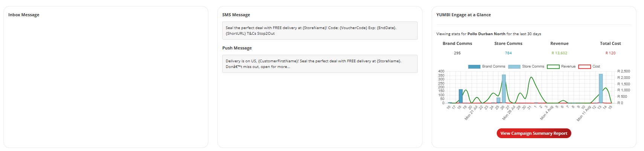Click the Brand Comms legend color box
Viewport: 644px width, 151px height.
(474, 66)
